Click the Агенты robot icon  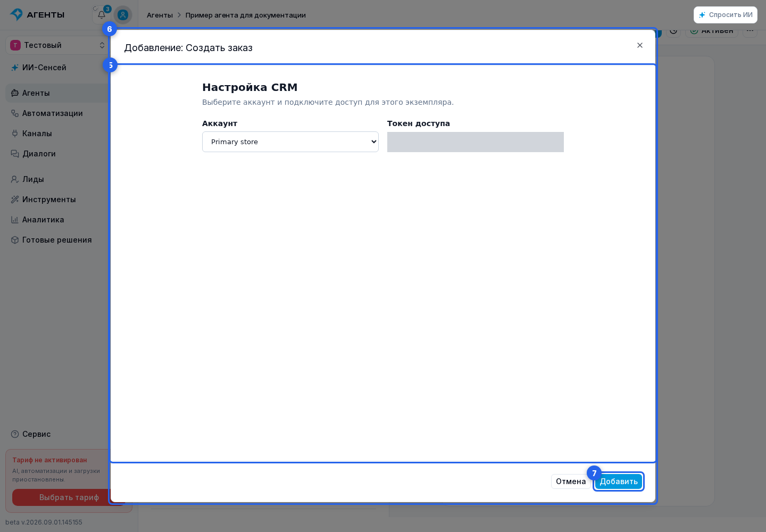pyautogui.click(x=15, y=93)
